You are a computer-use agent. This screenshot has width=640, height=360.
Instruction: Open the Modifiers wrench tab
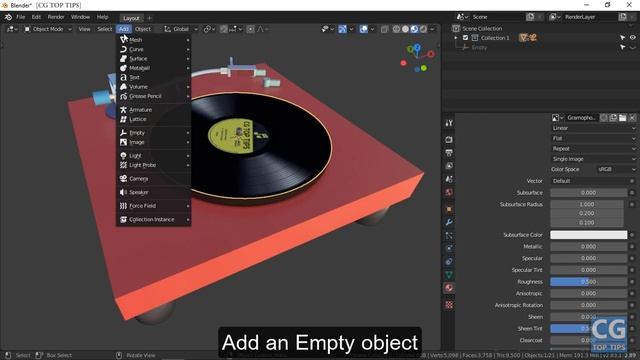click(x=449, y=222)
